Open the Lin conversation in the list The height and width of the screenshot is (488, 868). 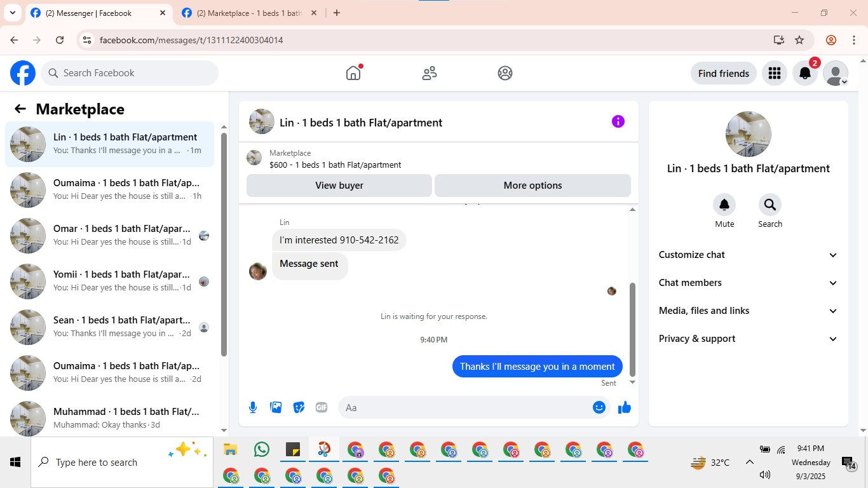109,144
